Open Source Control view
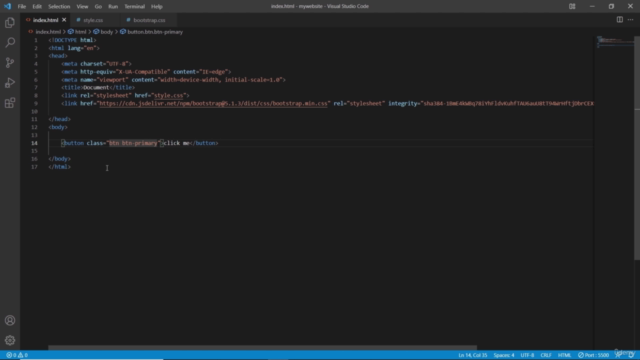Viewport: 640px width, 360px height. point(10,62)
